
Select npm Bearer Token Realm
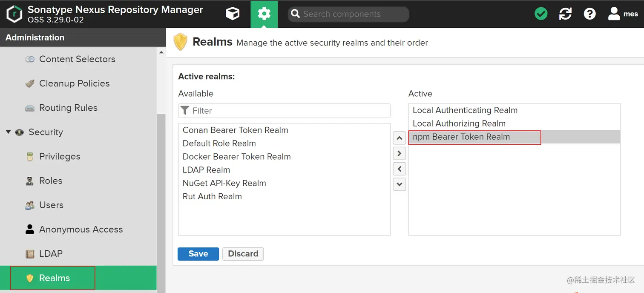(x=514, y=137)
